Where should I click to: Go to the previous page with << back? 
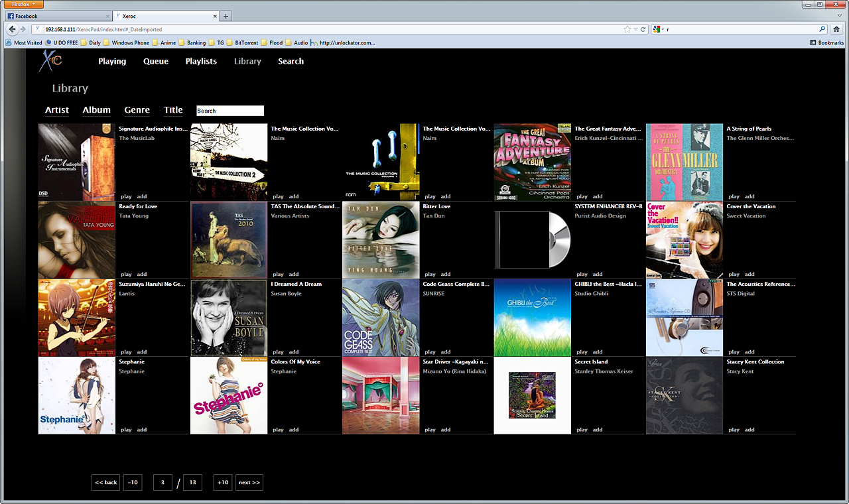pos(106,482)
